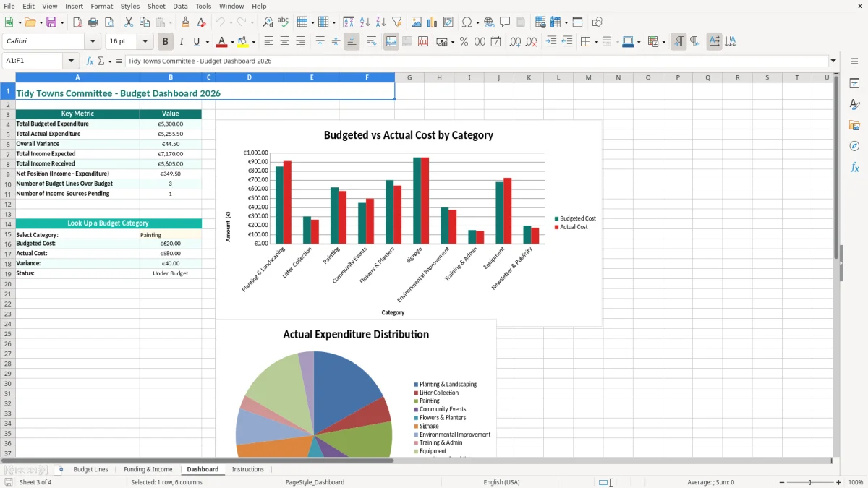The image size is (868, 488).
Task: Click the zoom slider handle
Action: 810,482
